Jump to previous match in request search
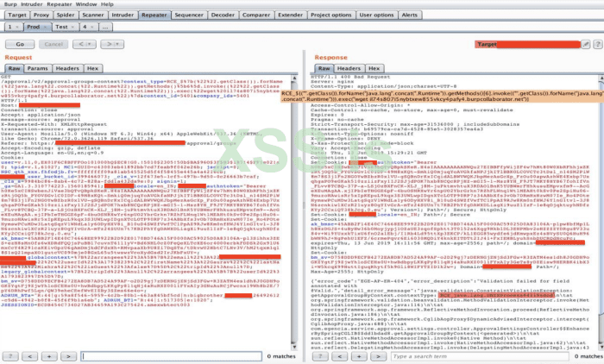 click(x=29, y=356)
